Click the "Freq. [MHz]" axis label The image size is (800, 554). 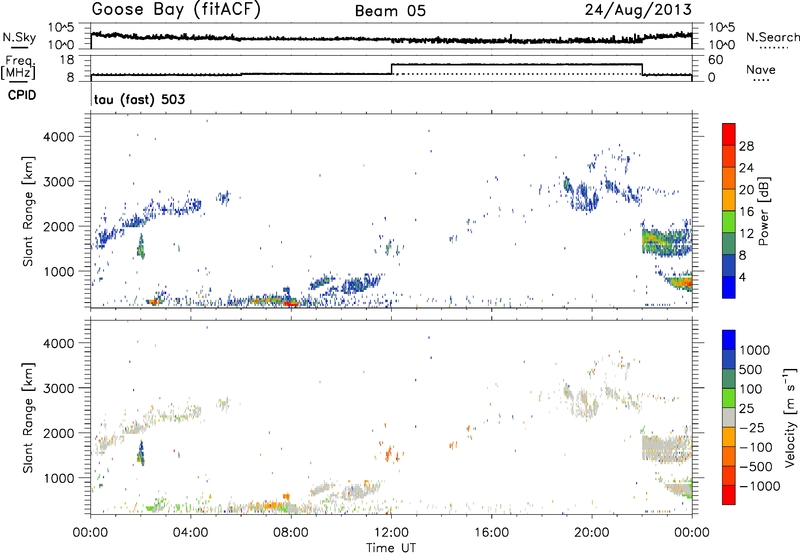coord(18,68)
